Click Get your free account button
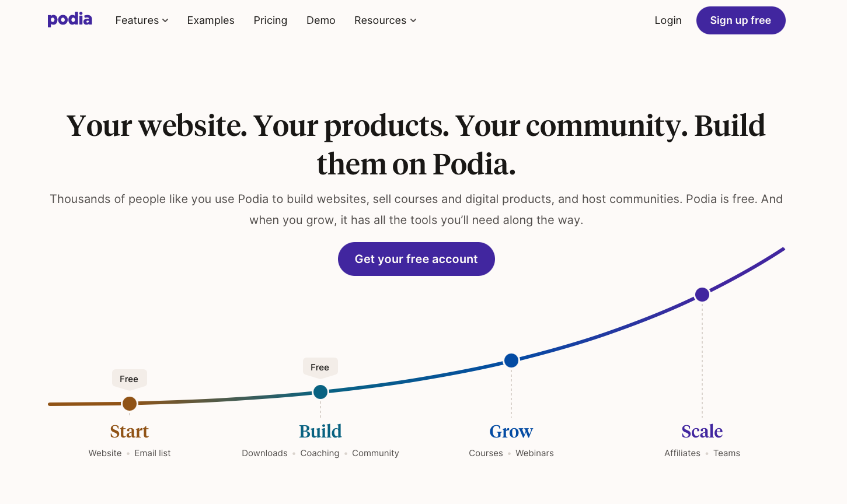 pyautogui.click(x=416, y=259)
